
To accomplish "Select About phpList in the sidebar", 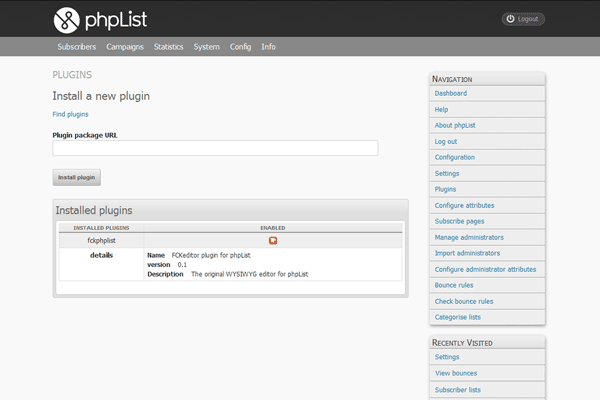I will tap(457, 125).
